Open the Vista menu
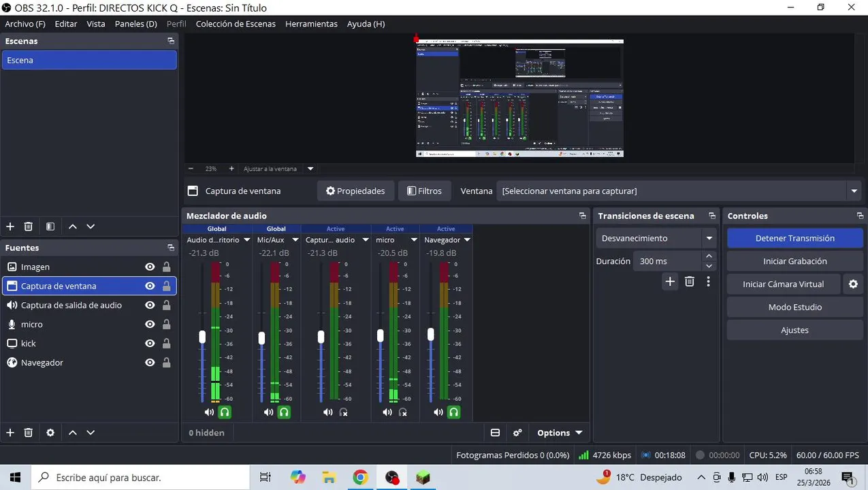Viewport: 868px width, 490px height. 96,24
